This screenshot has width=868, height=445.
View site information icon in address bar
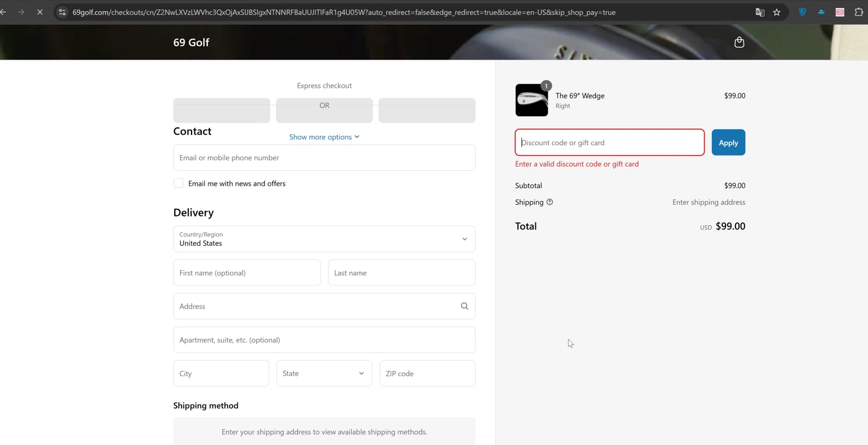tap(62, 12)
